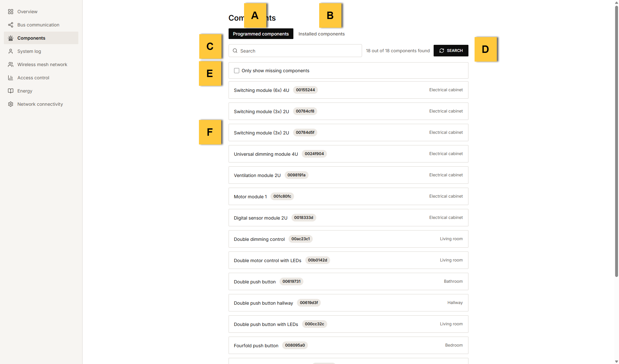The height and width of the screenshot is (364, 619).
Task: Focus the Search input field
Action: coord(295,51)
